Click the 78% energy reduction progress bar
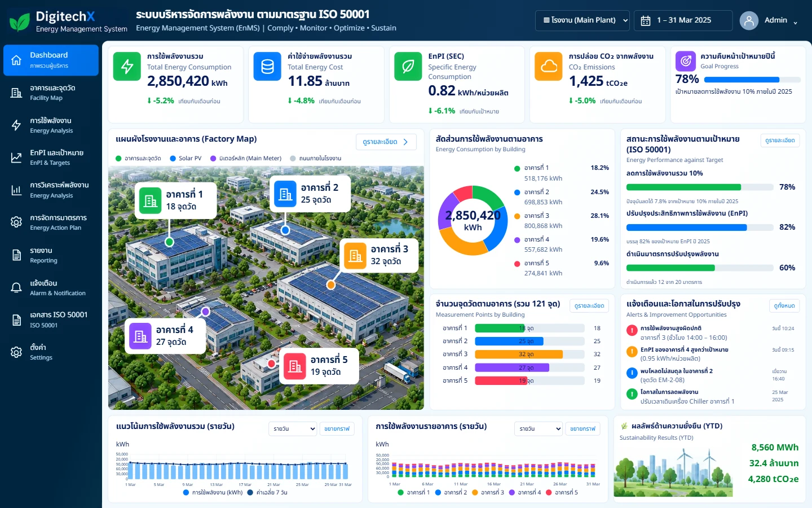The image size is (812, 508). [x=699, y=187]
